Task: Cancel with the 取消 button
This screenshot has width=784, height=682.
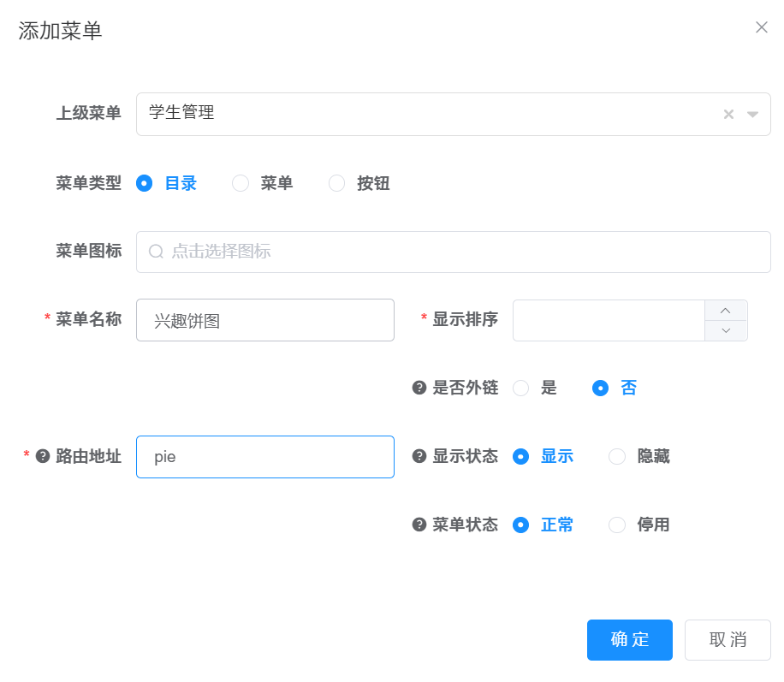Action: point(728,640)
